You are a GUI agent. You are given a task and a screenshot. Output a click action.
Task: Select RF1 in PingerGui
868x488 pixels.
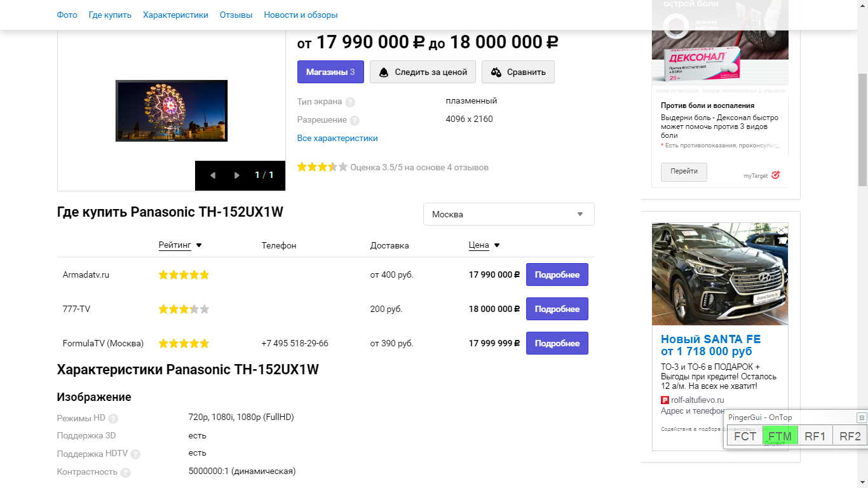click(x=815, y=437)
